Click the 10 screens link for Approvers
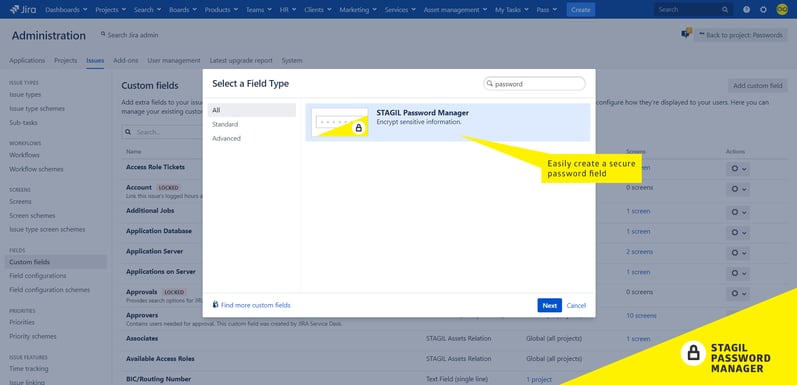This screenshot has height=385, width=797. pos(641,316)
